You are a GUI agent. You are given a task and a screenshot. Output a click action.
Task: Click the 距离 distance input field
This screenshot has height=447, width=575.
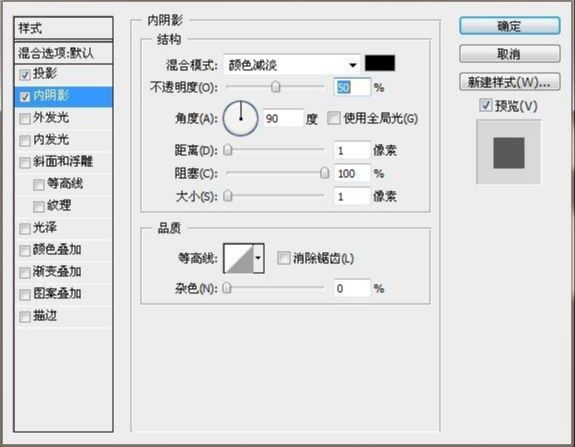pos(352,150)
